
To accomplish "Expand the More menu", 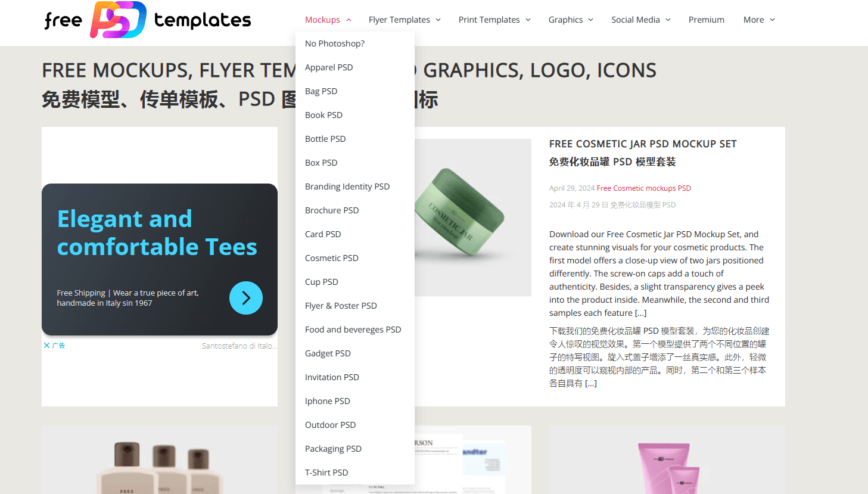I will pos(758,19).
